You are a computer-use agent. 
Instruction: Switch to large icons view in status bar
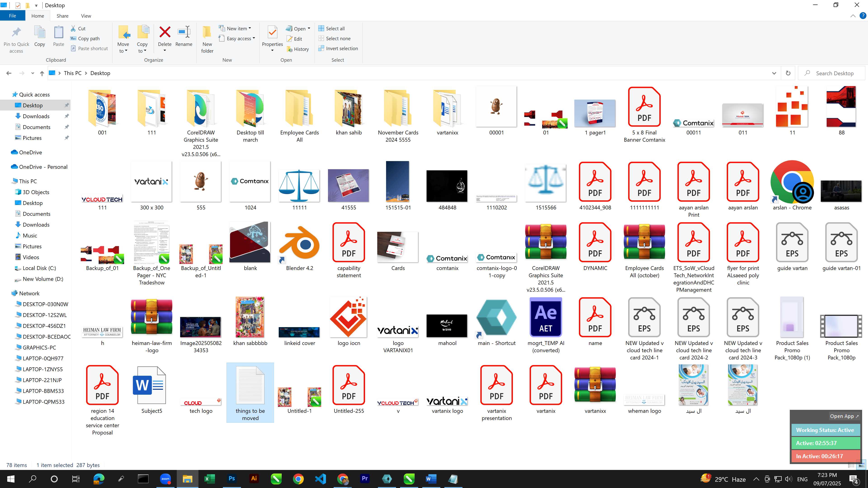[x=862, y=465]
